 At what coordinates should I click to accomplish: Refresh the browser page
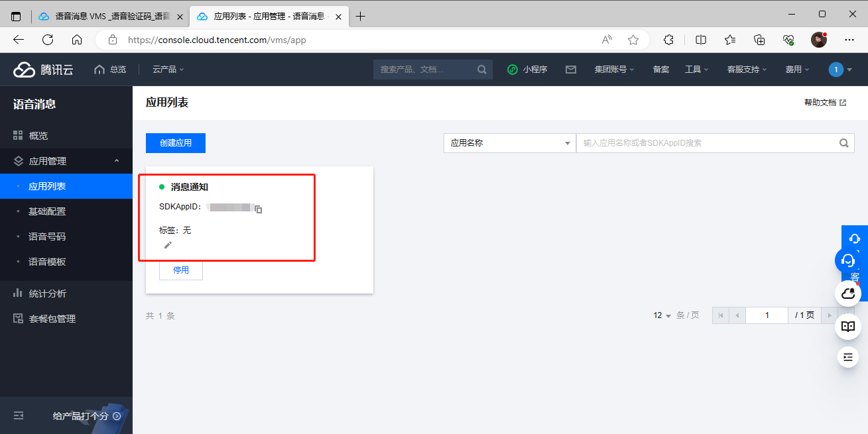(48, 40)
